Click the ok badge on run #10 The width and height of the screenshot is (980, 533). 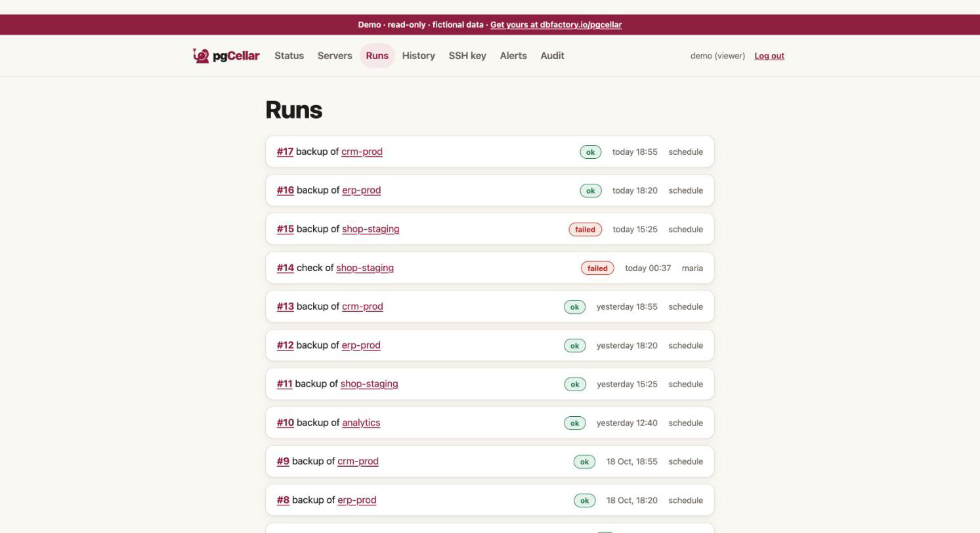click(x=574, y=423)
